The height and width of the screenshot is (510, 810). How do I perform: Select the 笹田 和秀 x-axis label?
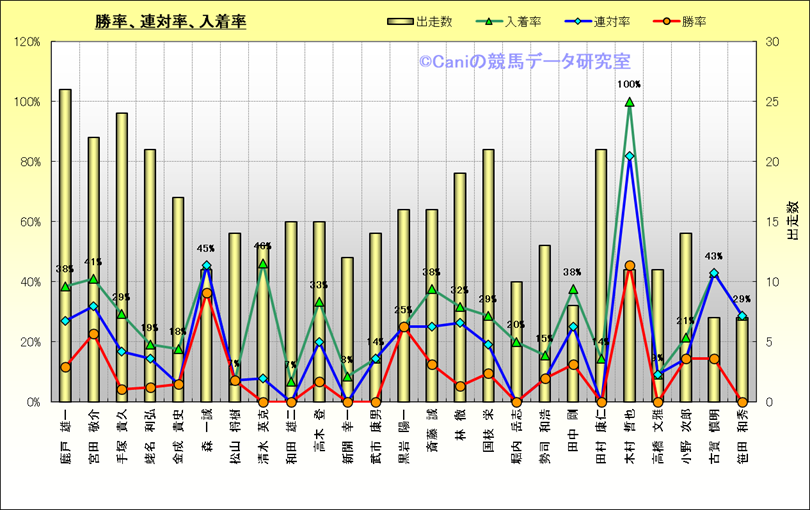(742, 430)
